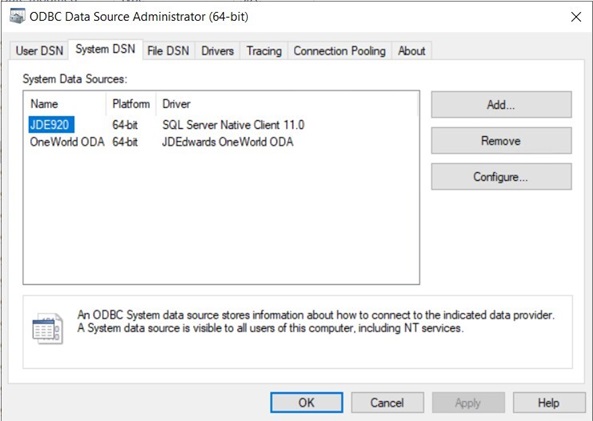Open Help for this dialog

point(549,402)
